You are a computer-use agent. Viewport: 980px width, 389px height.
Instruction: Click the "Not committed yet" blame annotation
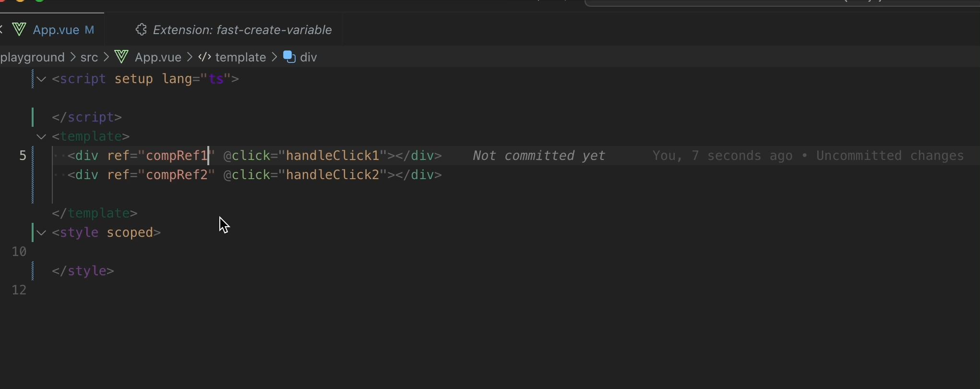click(538, 156)
